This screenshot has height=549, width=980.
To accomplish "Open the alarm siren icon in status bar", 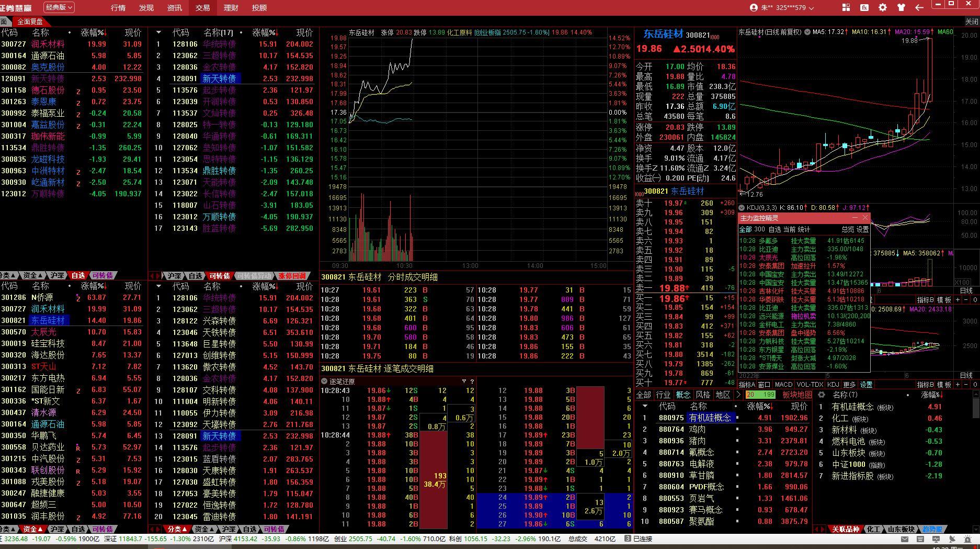I will [967, 539].
